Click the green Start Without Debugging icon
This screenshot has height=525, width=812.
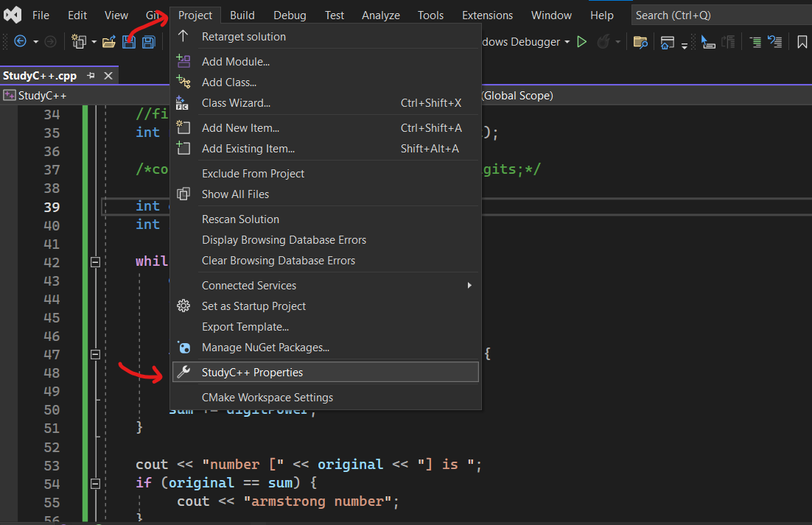point(582,42)
